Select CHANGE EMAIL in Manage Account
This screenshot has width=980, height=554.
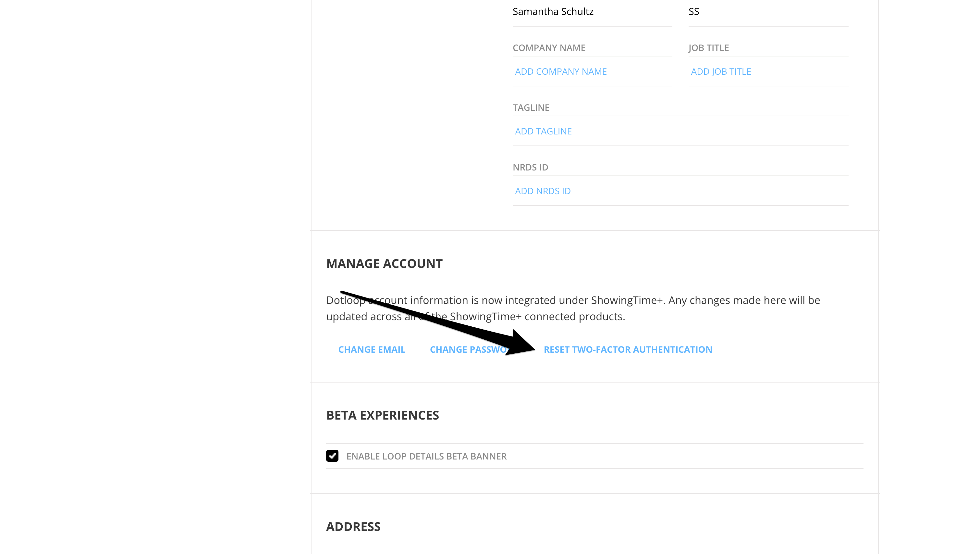click(x=372, y=349)
